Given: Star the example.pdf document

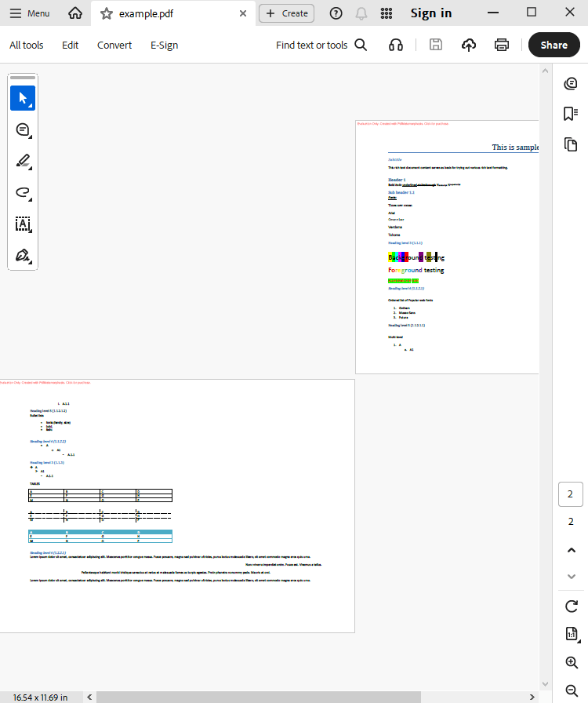Looking at the screenshot, I should pyautogui.click(x=106, y=13).
